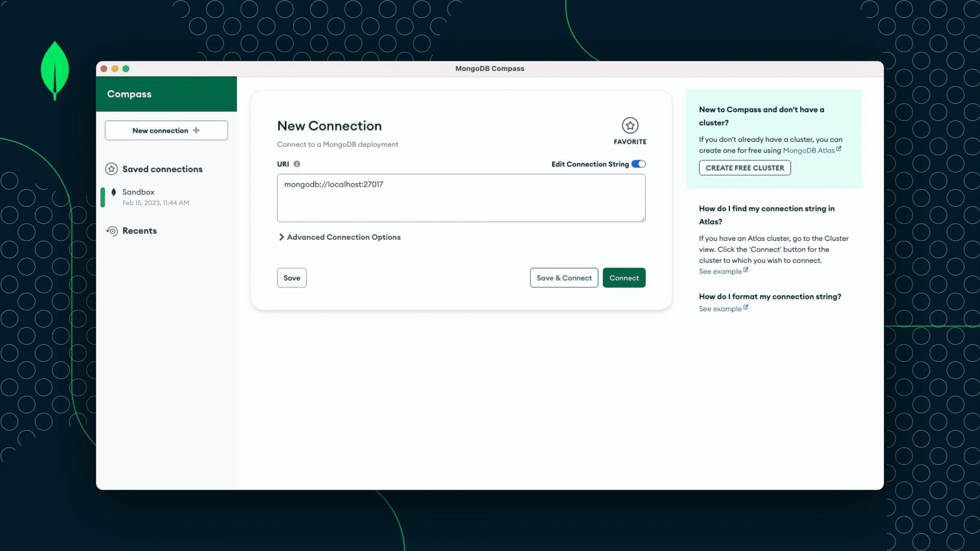980x551 pixels.
Task: Toggle the Edit Connection String switch
Action: [x=639, y=164]
